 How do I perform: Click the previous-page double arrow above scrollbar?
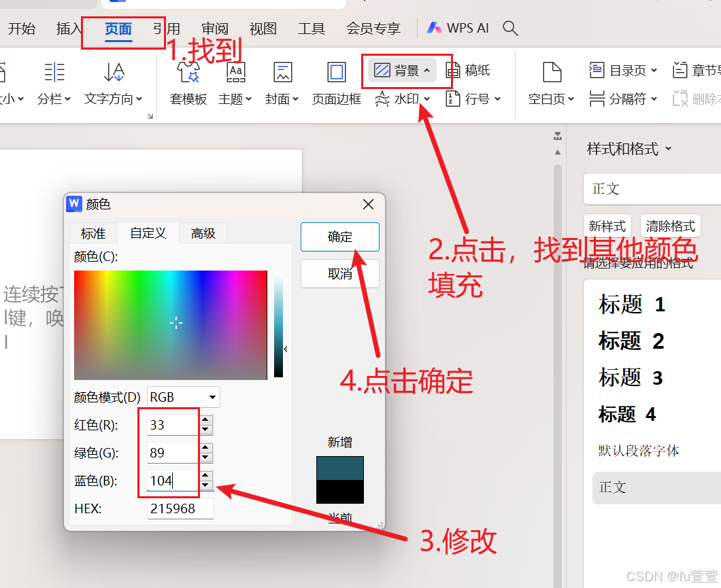558,137
